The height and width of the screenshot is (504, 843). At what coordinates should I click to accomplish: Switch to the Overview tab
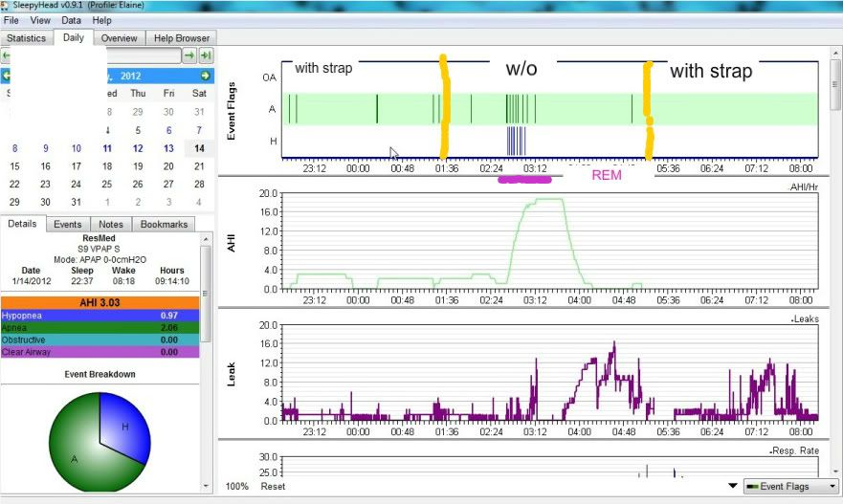120,38
